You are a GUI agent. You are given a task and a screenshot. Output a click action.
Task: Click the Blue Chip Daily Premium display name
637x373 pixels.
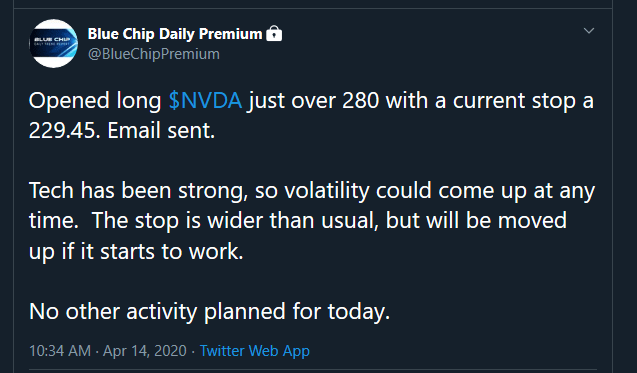click(175, 34)
